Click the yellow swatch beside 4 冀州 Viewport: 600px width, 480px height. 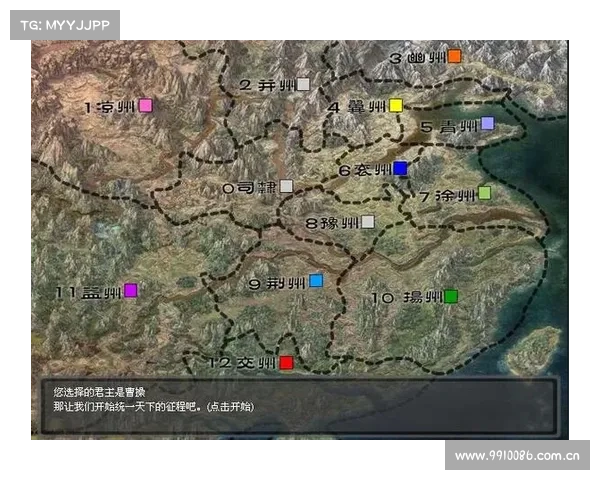(396, 105)
